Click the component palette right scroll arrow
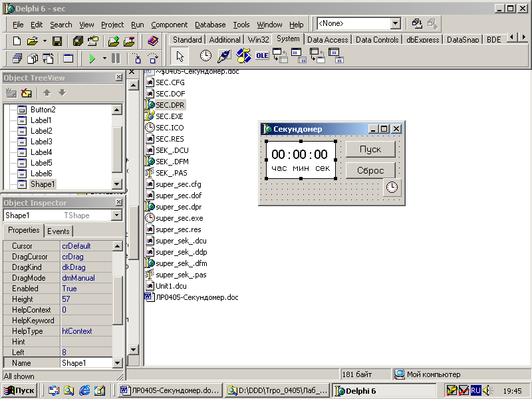532x399 pixels. point(524,37)
